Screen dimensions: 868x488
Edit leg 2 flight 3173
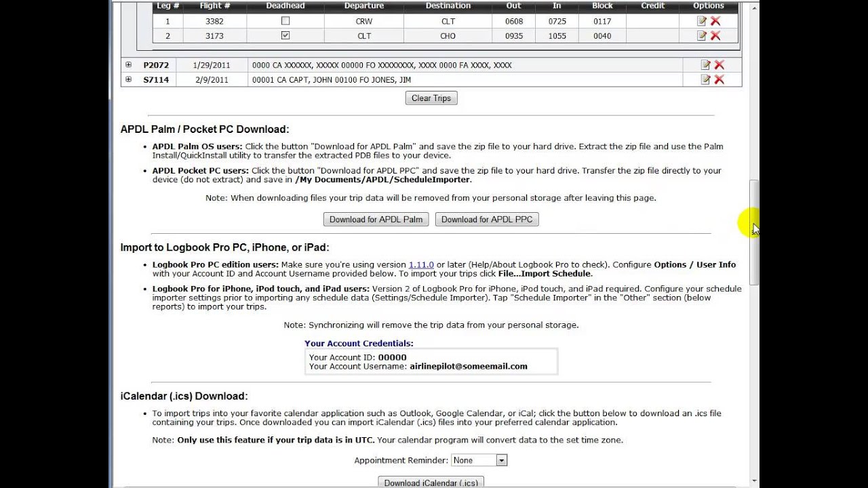[702, 36]
